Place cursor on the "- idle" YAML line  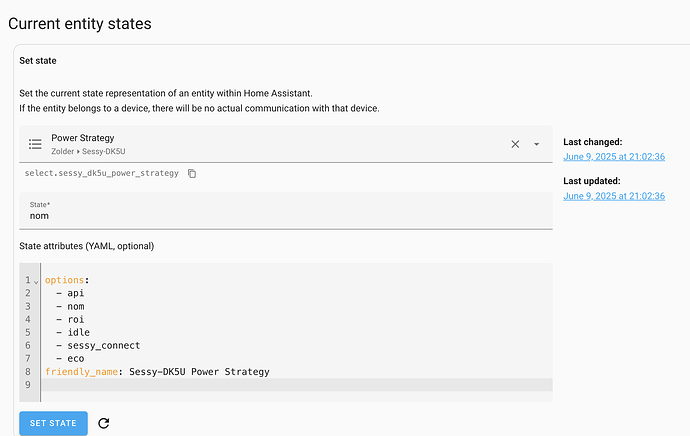click(x=80, y=332)
